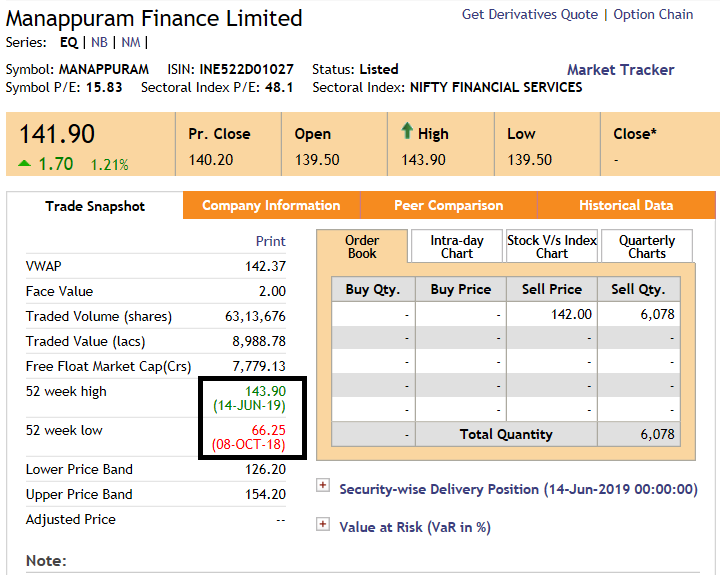Show the Intra-day Chart tab

click(457, 247)
